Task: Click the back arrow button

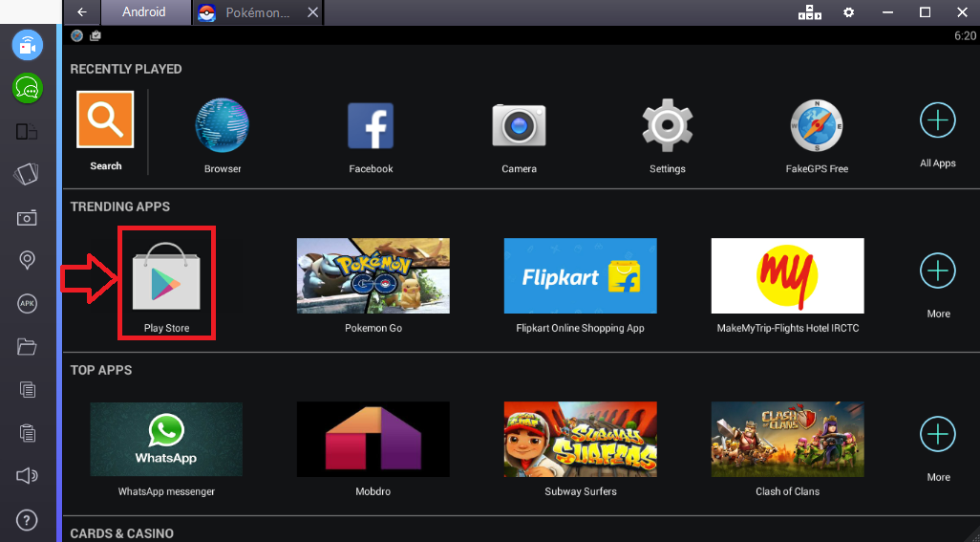Action: pos(82,12)
